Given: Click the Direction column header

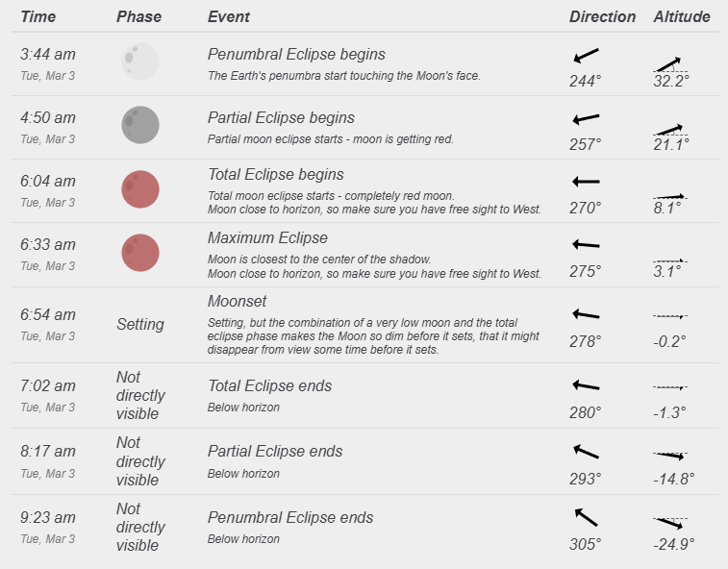Looking at the screenshot, I should tap(602, 16).
